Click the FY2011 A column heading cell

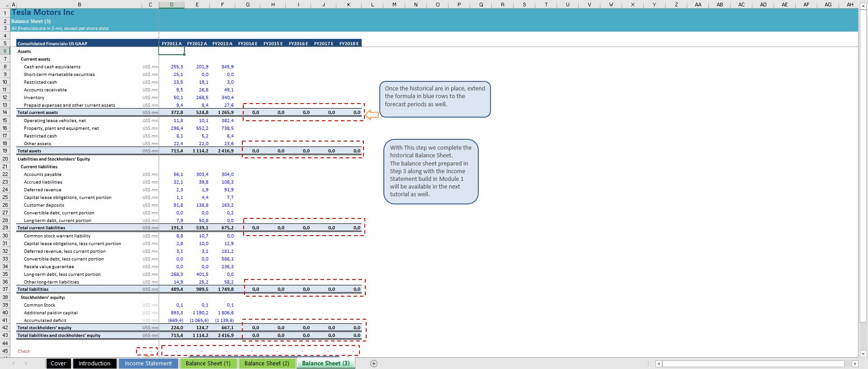(x=172, y=43)
